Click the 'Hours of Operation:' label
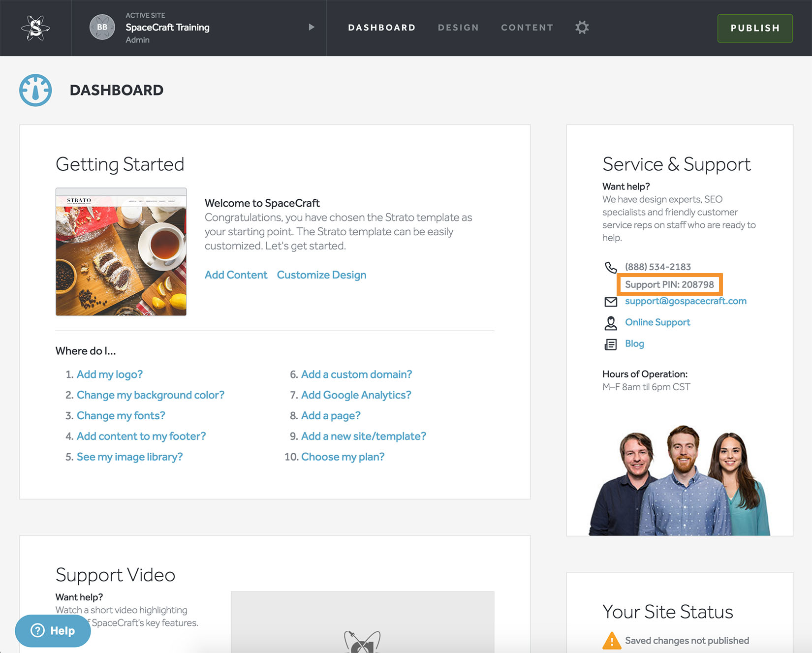The height and width of the screenshot is (653, 812). pyautogui.click(x=645, y=374)
